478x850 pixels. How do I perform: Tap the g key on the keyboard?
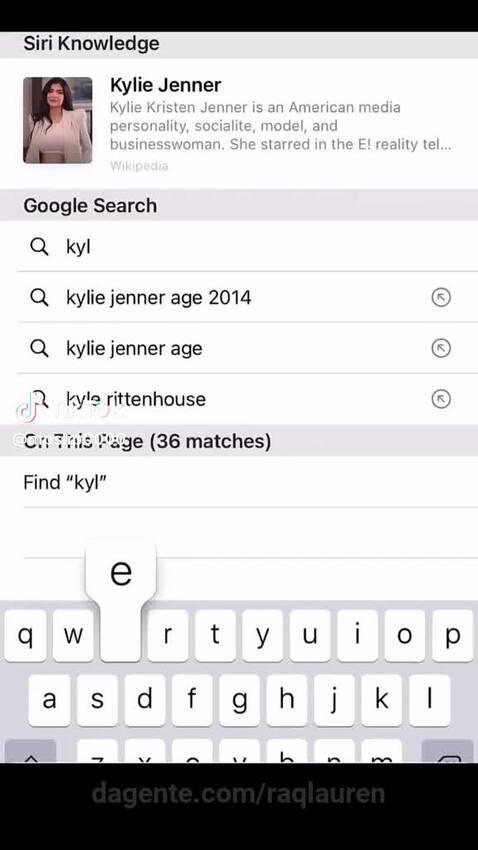(x=238, y=700)
